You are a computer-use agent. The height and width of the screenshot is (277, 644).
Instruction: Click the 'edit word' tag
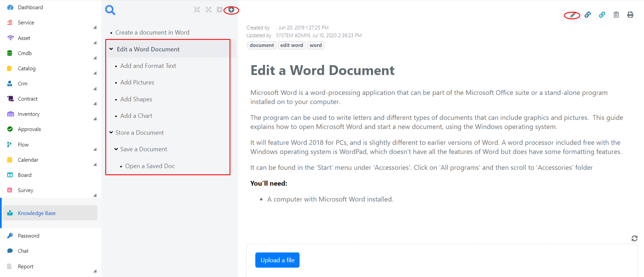point(292,45)
